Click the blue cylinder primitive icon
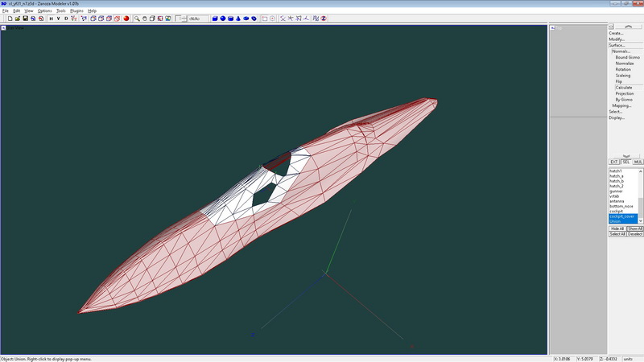Image resolution: width=644 pixels, height=362 pixels. [232, 19]
